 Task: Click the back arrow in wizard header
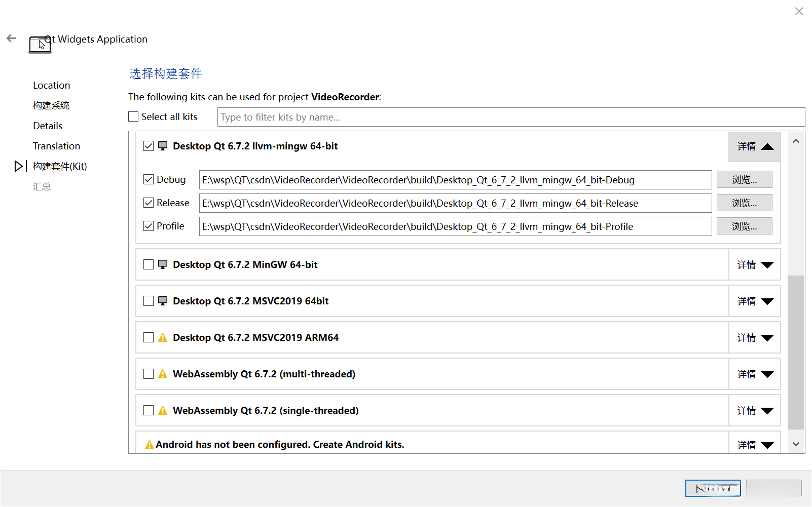[x=12, y=38]
